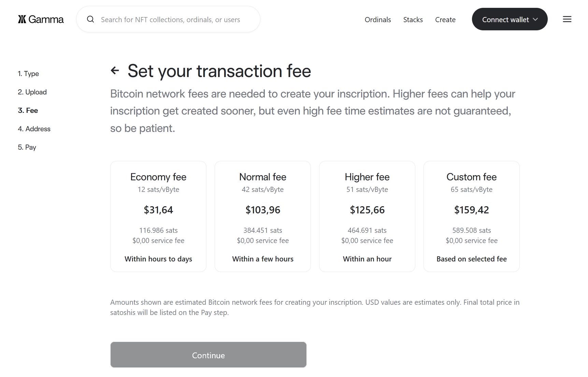Go to step 1. Type
Viewport: 588px width, 377px height.
coord(28,74)
